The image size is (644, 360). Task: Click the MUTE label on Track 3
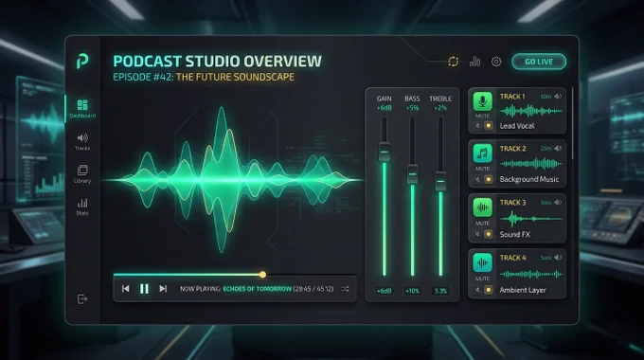pyautogui.click(x=483, y=224)
